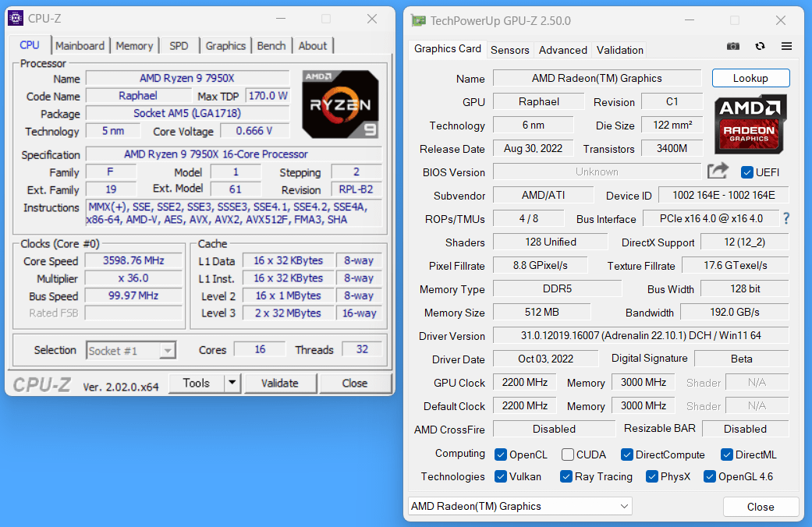Click the Tools button in CPU-Z
Viewport: 812px width, 527px height.
(197, 383)
